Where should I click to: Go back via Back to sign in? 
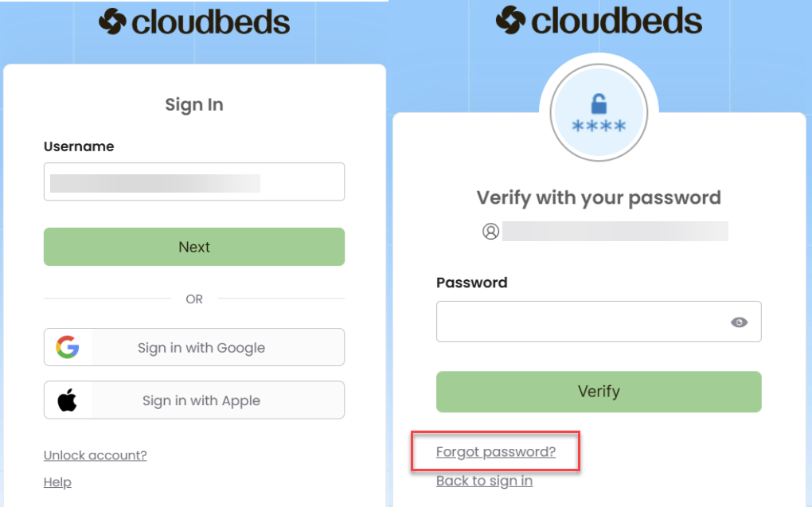[484, 481]
